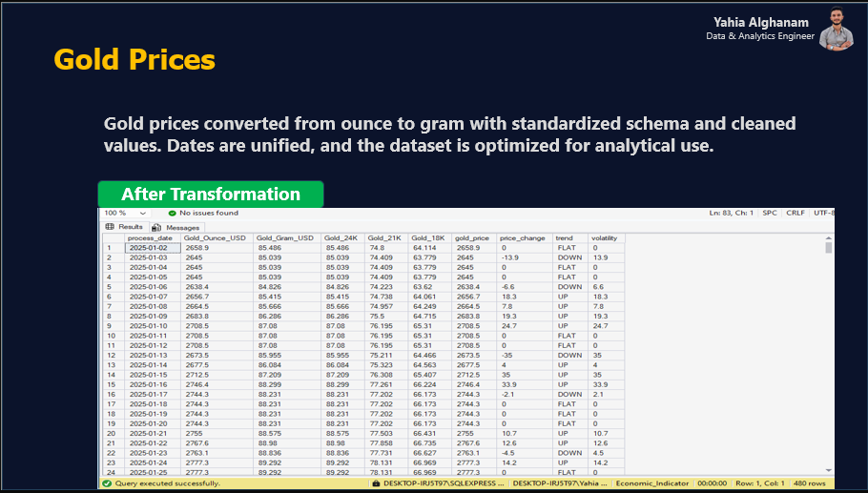The image size is (868, 493).
Task: Select the Gold_21K cell showing 77.858
Action: pyautogui.click(x=386, y=443)
